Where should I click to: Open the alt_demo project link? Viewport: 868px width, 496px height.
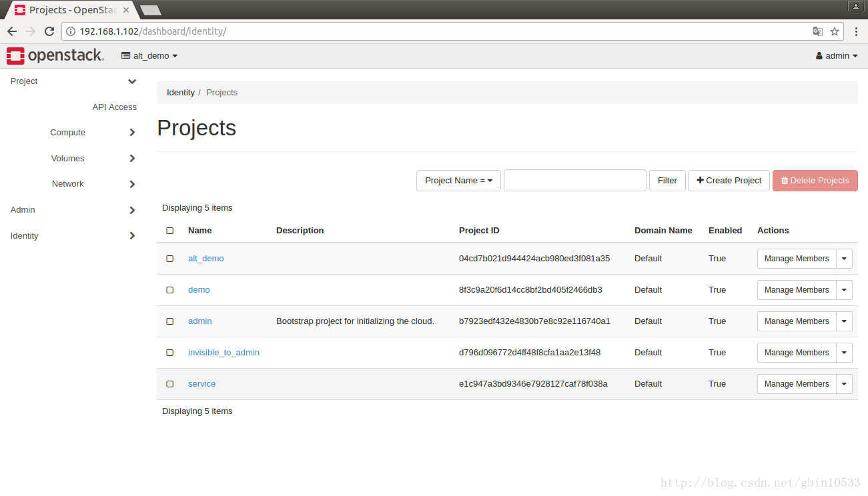click(x=206, y=259)
